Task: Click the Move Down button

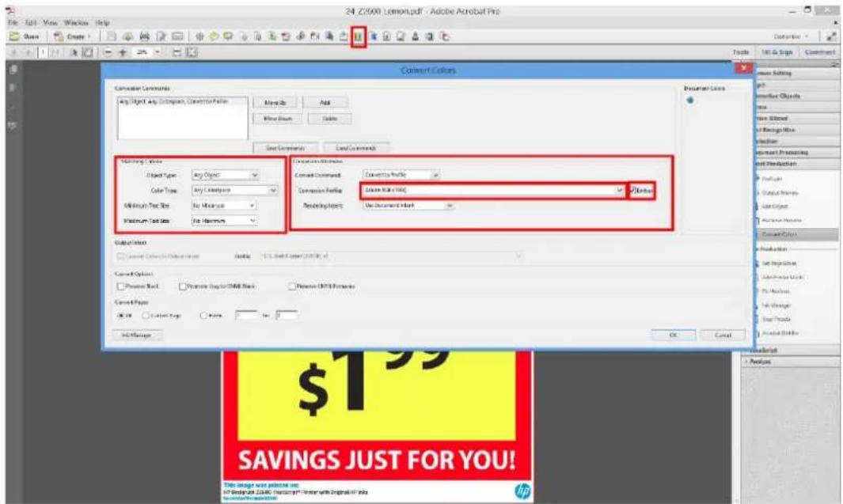Action: tap(277, 118)
